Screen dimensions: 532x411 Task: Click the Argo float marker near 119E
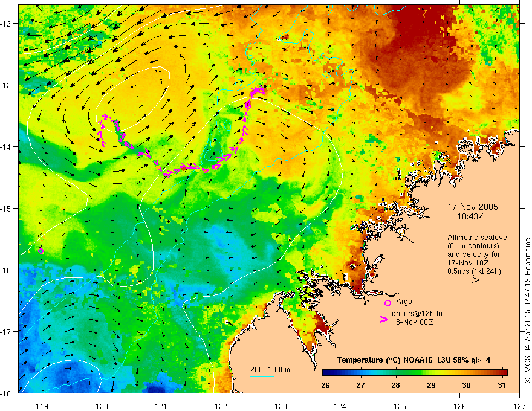[41, 251]
